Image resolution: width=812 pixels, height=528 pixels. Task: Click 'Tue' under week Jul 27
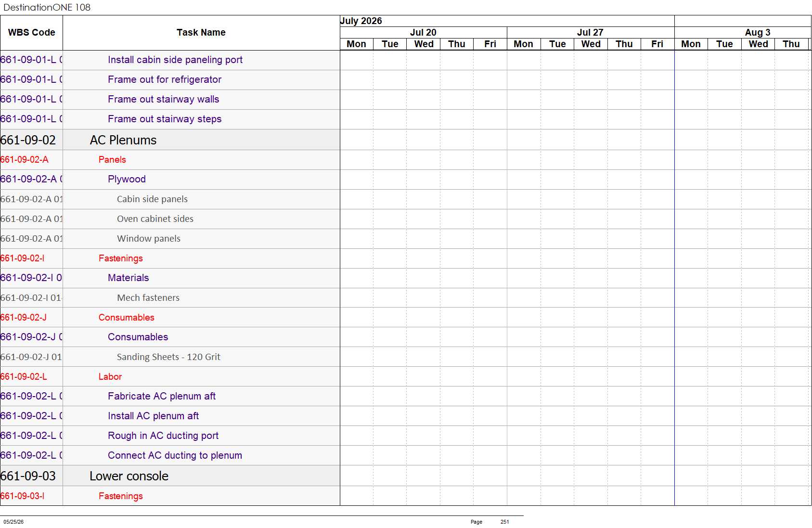(557, 44)
